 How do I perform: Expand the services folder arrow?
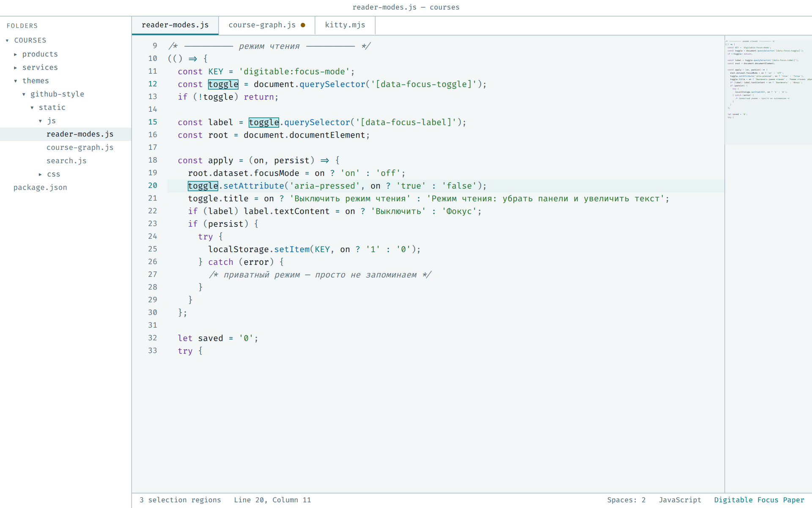[16, 68]
